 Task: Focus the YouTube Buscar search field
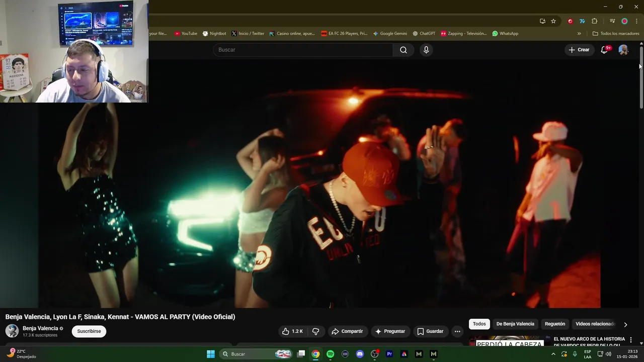coord(303,50)
